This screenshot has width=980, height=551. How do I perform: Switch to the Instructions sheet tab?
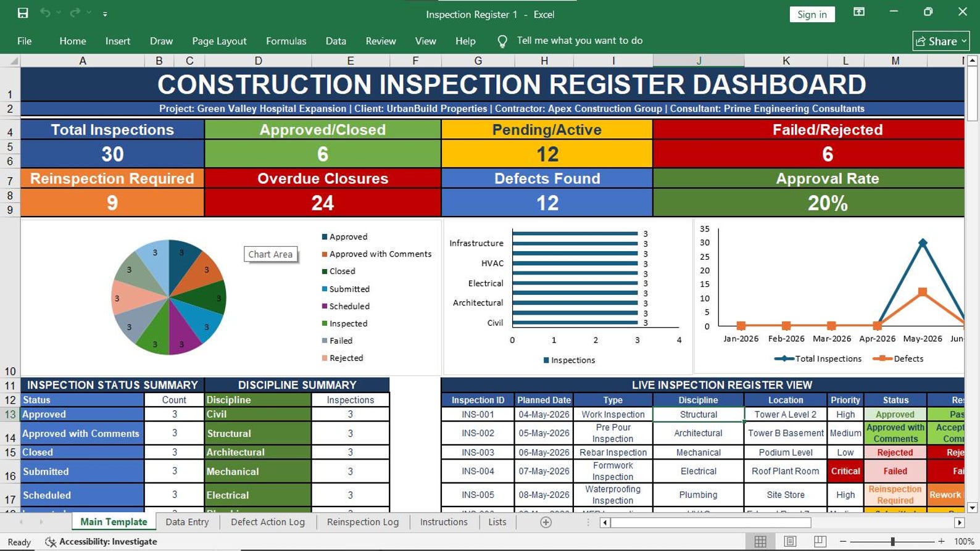pos(444,522)
